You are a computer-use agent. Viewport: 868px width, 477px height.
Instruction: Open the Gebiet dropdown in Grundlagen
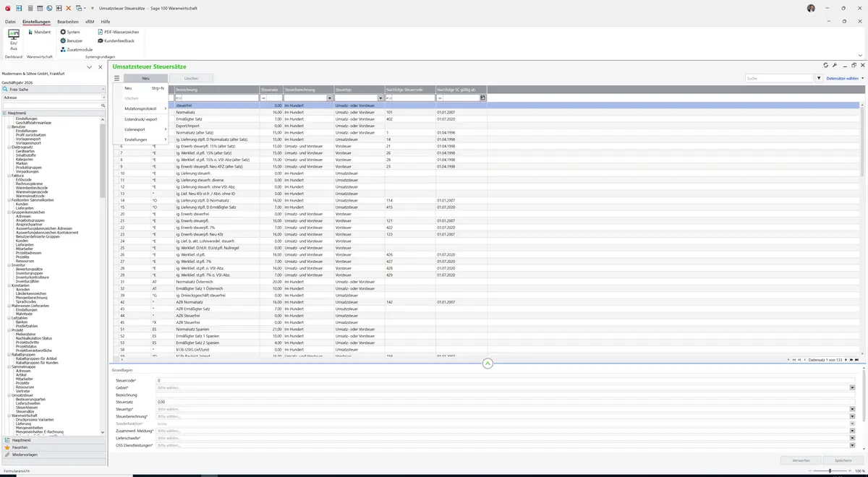(x=852, y=387)
